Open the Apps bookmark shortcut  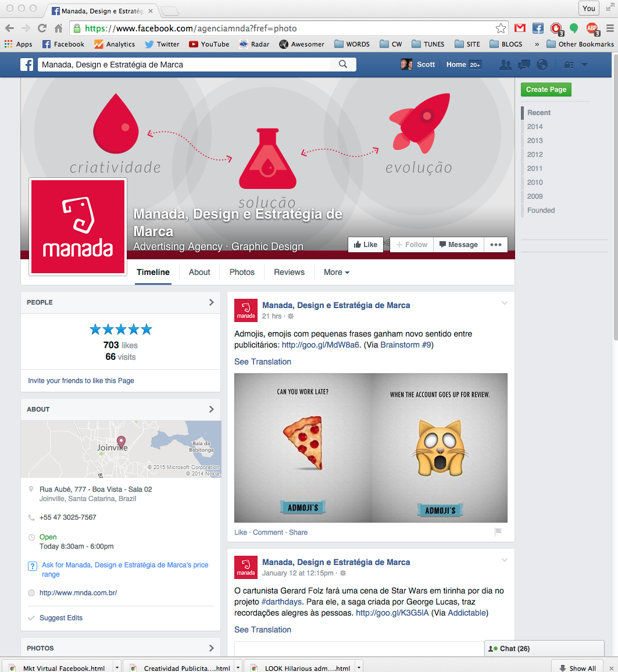click(x=19, y=44)
